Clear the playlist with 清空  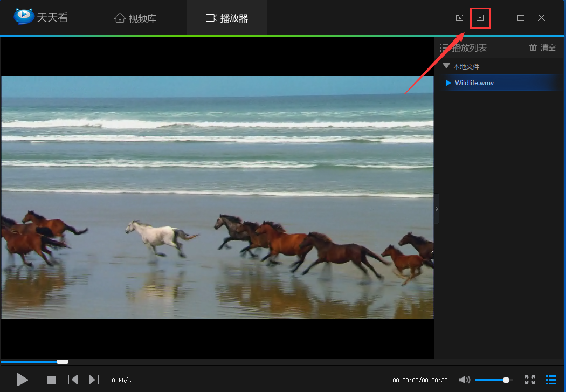[x=542, y=47]
